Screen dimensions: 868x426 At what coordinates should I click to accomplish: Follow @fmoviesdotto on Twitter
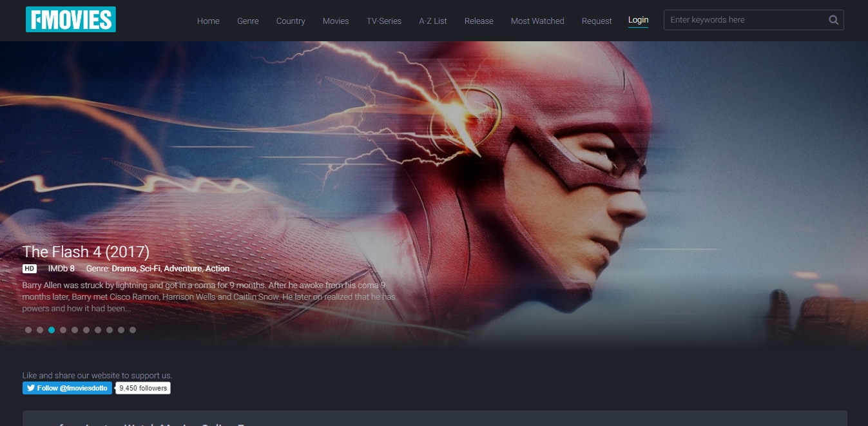pos(68,388)
